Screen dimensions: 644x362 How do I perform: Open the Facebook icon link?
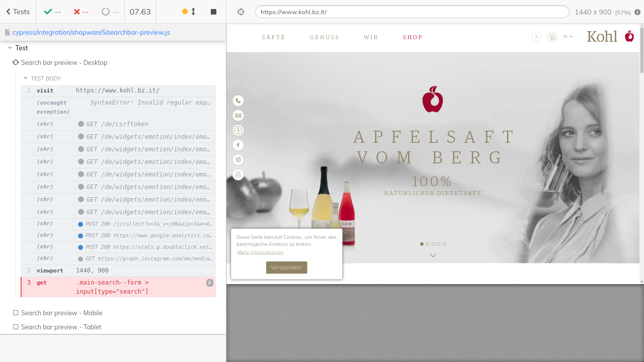point(238,145)
